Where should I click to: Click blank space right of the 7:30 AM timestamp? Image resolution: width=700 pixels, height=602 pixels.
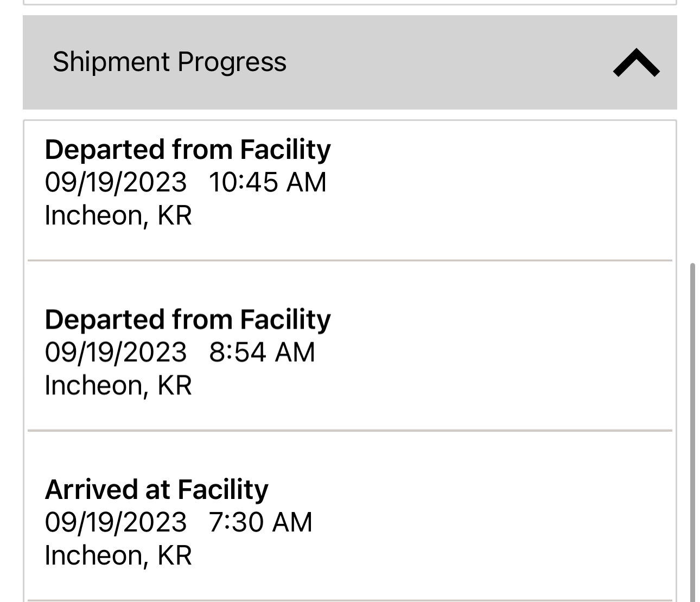pos(488,522)
